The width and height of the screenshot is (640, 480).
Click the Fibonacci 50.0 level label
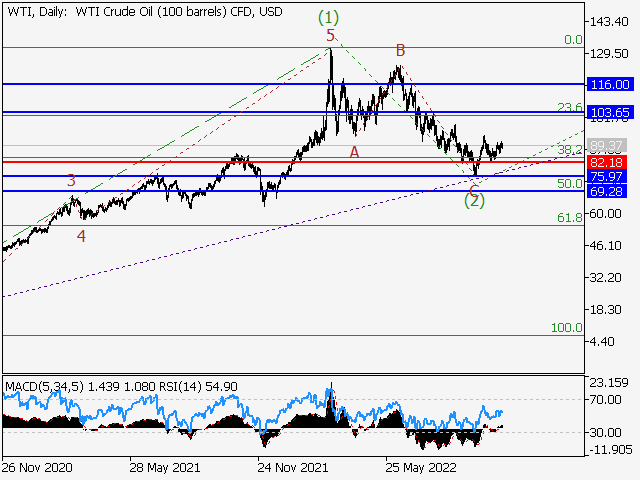[570, 184]
